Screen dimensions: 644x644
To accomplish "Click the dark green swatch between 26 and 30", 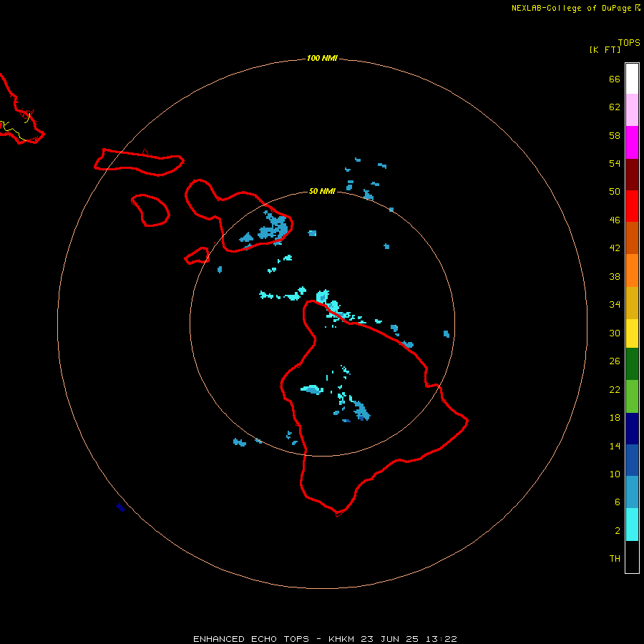I will tap(632, 364).
